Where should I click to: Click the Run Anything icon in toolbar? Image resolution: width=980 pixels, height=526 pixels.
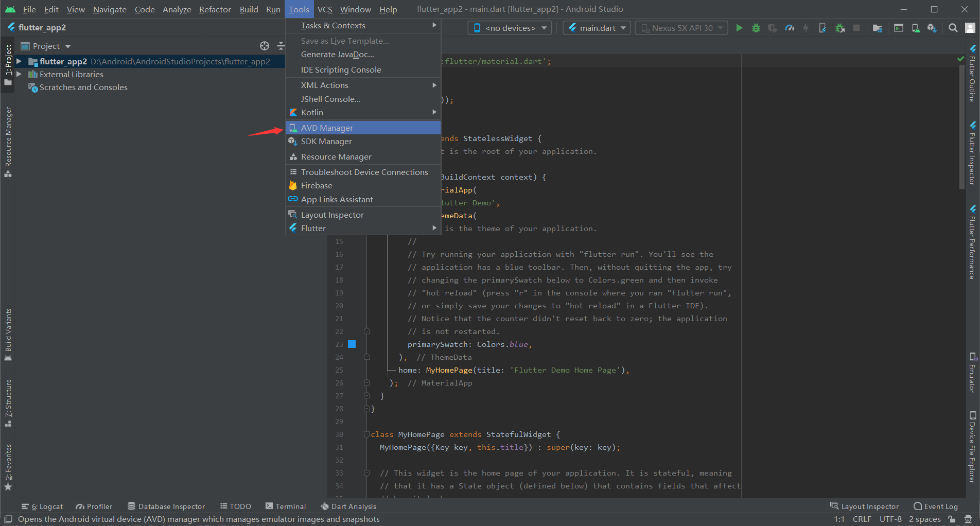(x=899, y=28)
